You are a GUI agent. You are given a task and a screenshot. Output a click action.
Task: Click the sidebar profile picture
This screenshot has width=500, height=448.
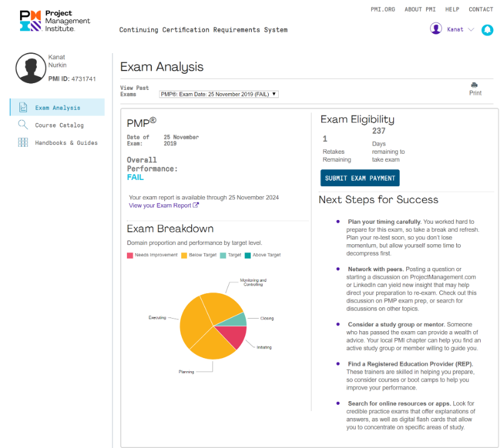(31, 68)
